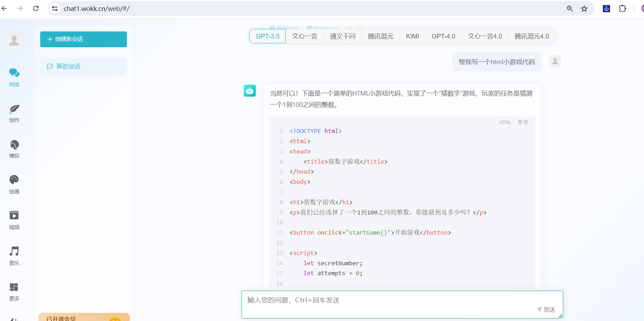Select the 创作 creation tool in sidebar
The width and height of the screenshot is (644, 321).
point(14,114)
